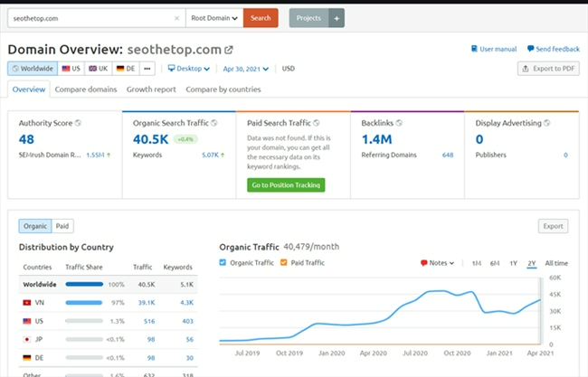The width and height of the screenshot is (588, 377).
Task: Click the UK flag database button
Action: point(99,69)
